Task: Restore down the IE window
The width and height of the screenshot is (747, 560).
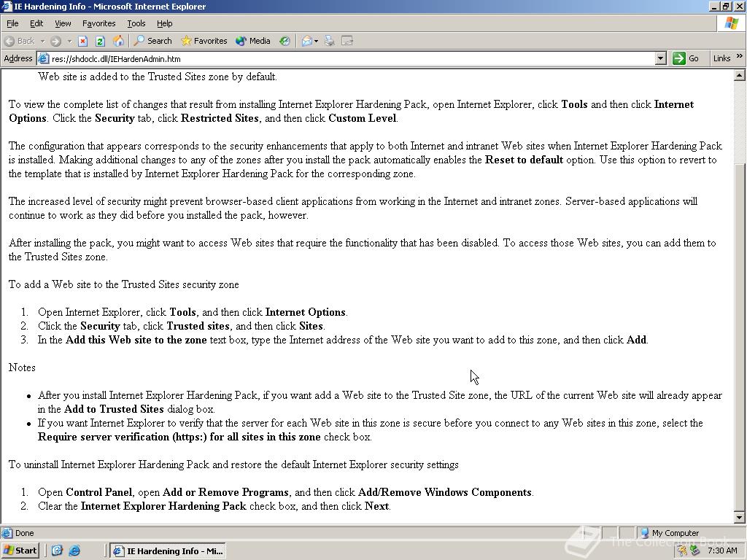Action: tap(726, 6)
